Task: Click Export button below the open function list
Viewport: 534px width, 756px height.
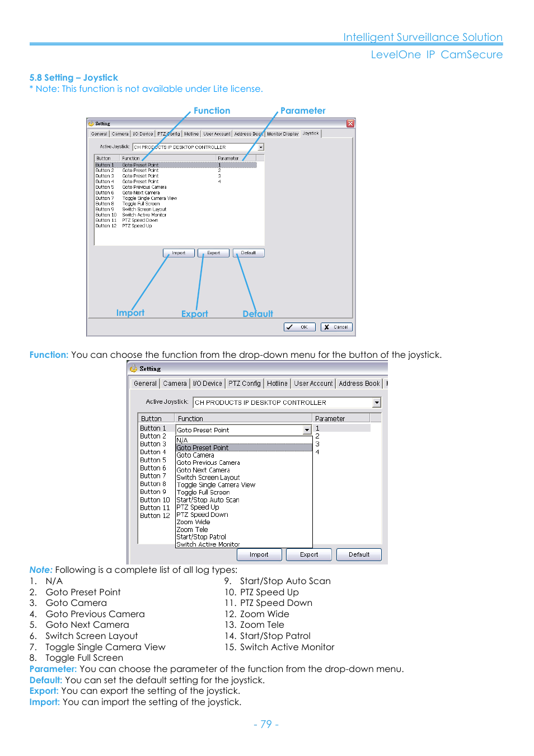Action: (x=309, y=554)
